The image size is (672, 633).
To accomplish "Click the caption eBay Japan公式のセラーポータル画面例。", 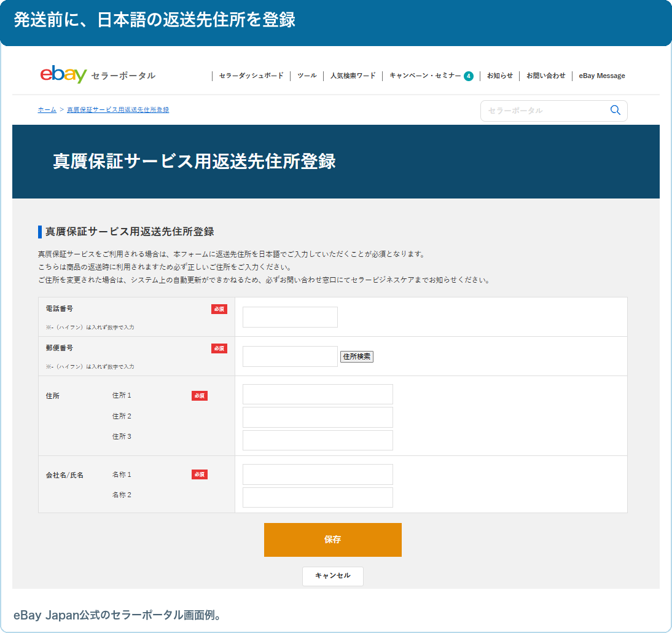I will pyautogui.click(x=117, y=615).
